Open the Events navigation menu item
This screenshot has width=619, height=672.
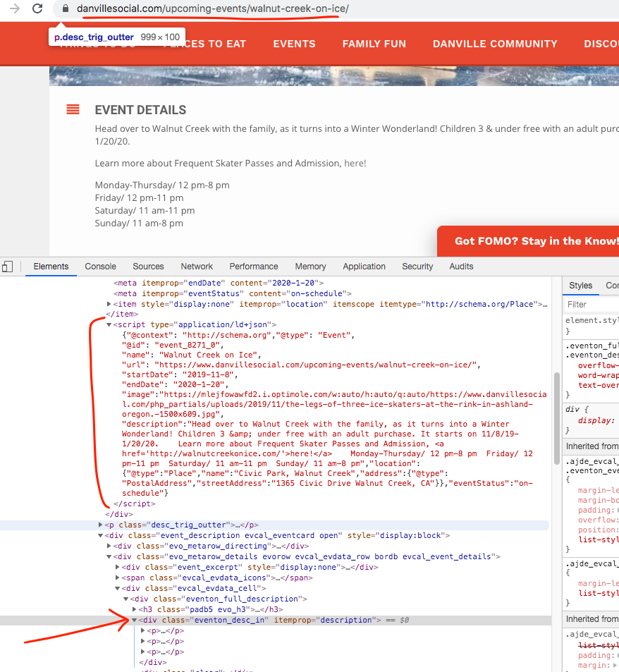(294, 44)
